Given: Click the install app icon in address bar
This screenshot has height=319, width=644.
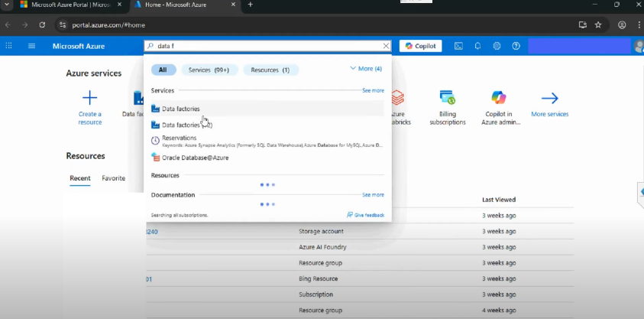Looking at the screenshot, I should (582, 25).
